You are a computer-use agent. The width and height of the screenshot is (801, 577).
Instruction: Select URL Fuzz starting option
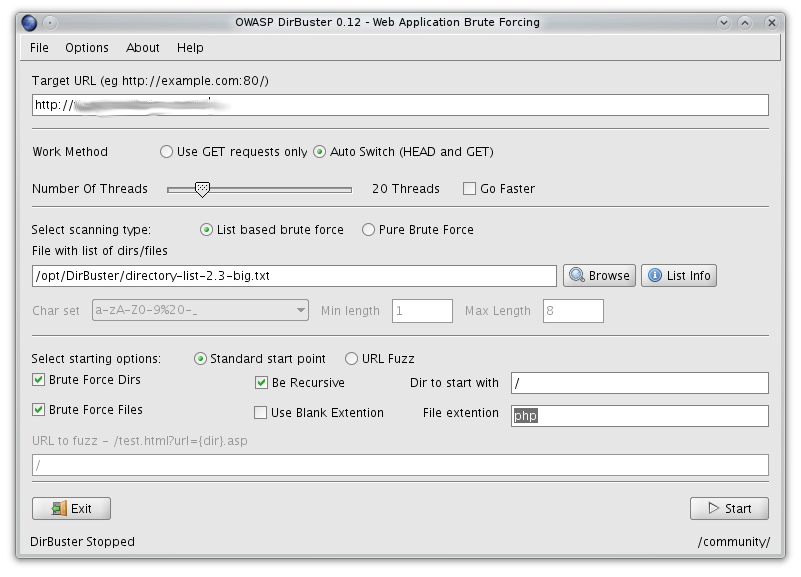(351, 358)
